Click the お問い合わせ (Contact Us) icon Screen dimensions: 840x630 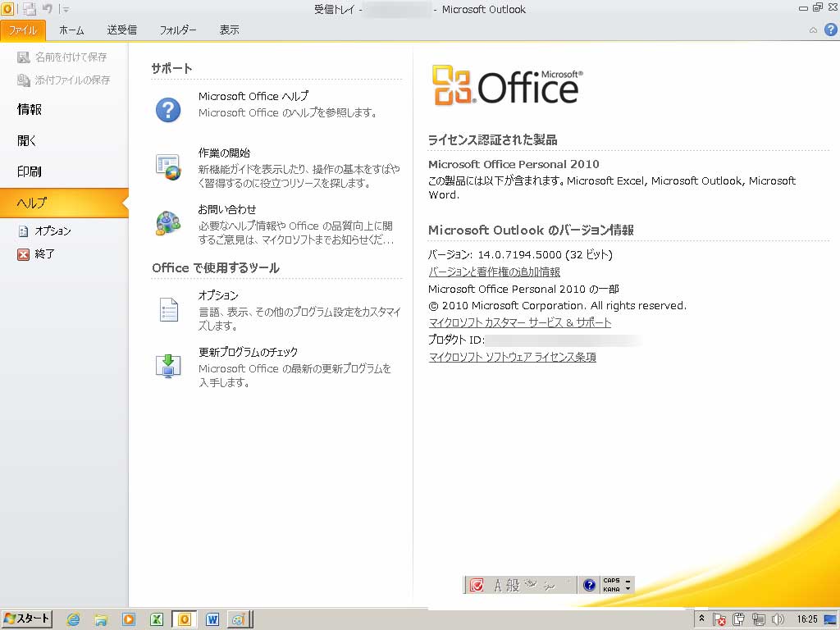click(168, 223)
